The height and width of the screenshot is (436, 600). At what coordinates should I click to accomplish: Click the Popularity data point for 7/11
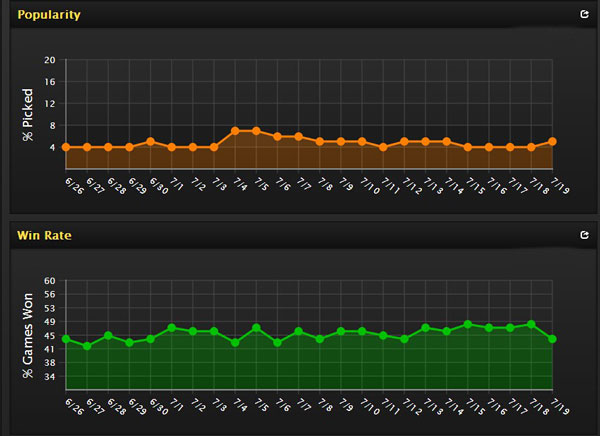point(383,147)
